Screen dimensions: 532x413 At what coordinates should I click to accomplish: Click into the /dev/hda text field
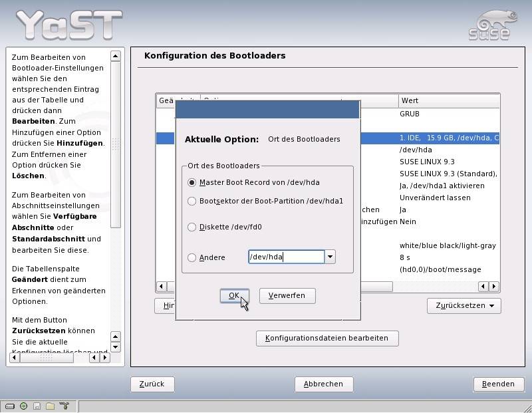(286, 257)
